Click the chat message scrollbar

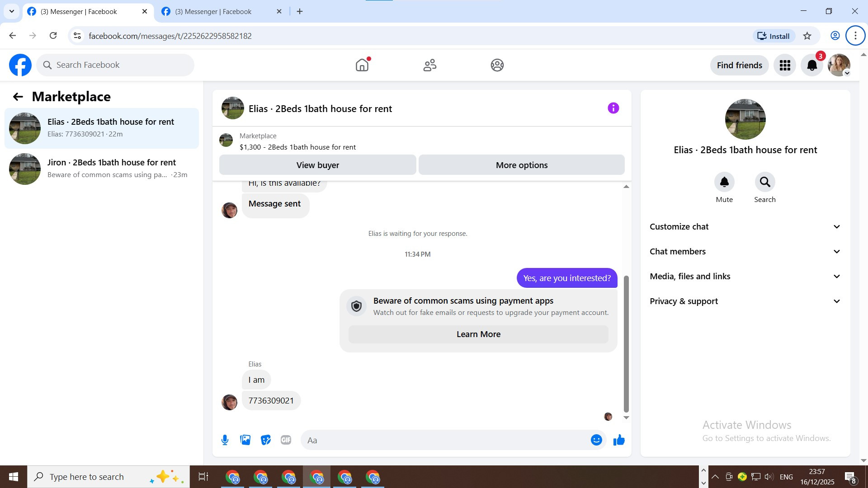626,343
